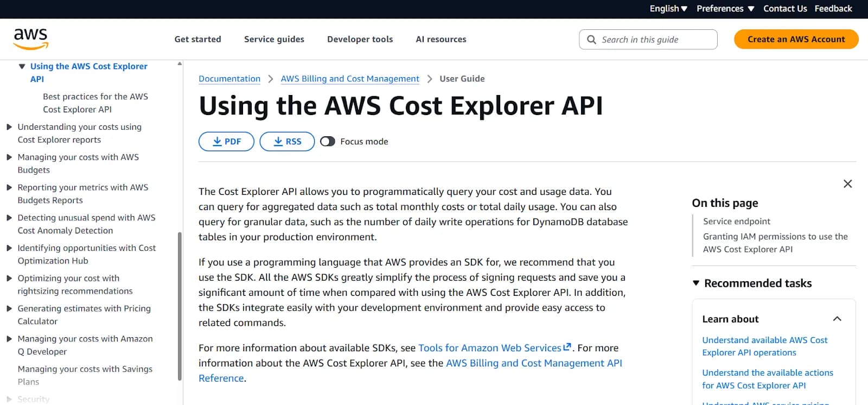Open Managing your costs with AWS Budgets

(78, 164)
